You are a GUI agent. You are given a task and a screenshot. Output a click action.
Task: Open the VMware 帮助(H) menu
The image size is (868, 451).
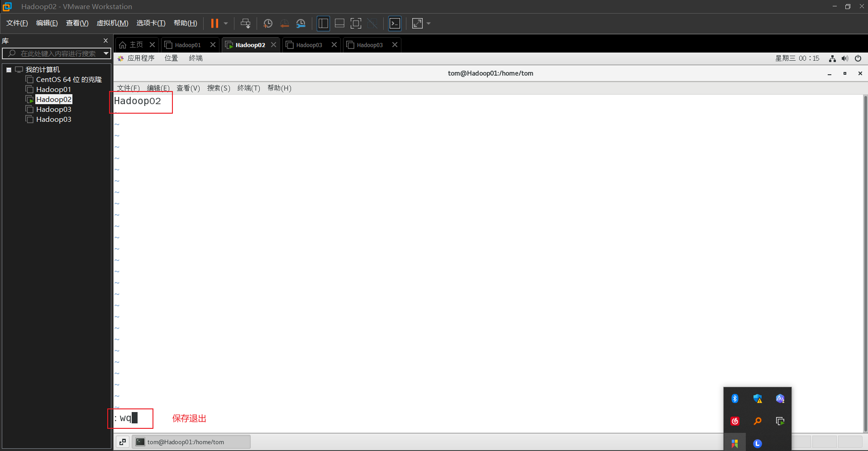click(186, 23)
